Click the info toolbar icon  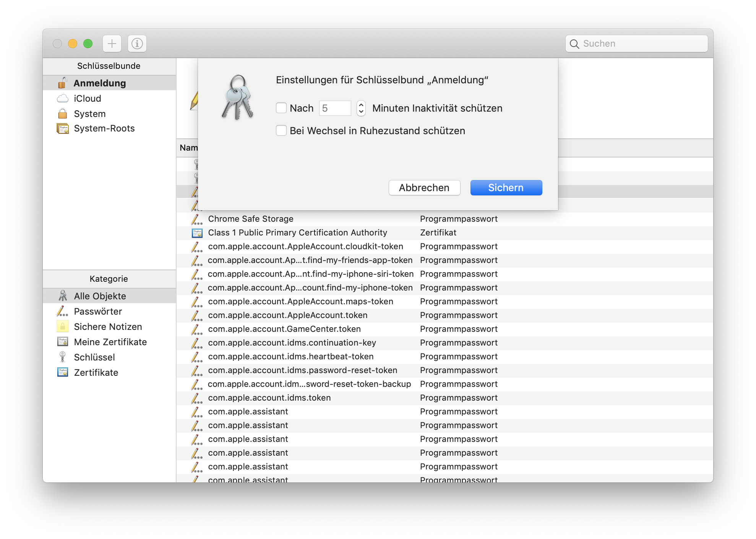(x=137, y=44)
